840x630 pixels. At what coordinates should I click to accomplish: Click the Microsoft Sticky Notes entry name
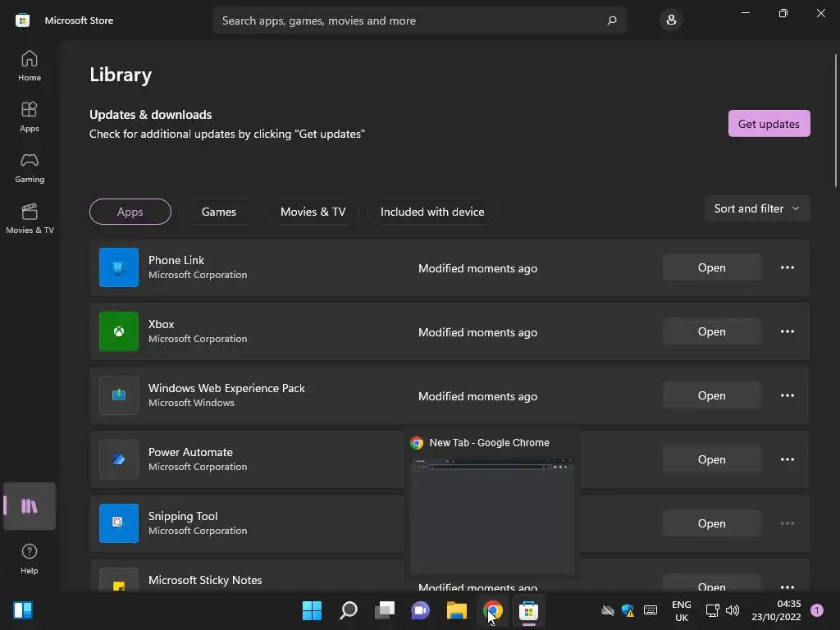pos(205,580)
